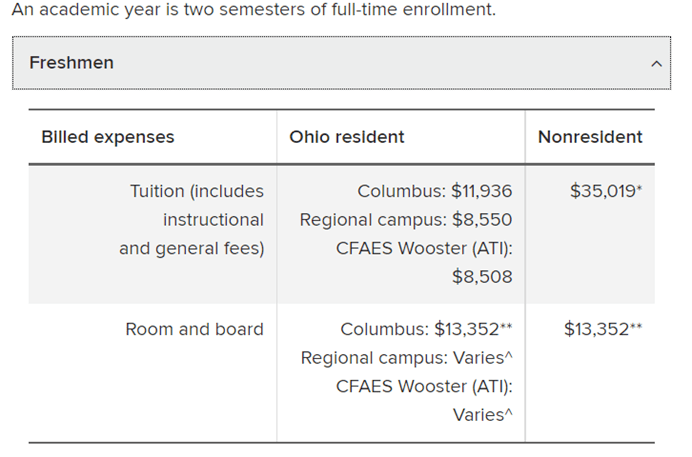The height and width of the screenshot is (457, 692).
Task: Click the CFAES Wooster (ATI) tuition label
Action: (424, 248)
